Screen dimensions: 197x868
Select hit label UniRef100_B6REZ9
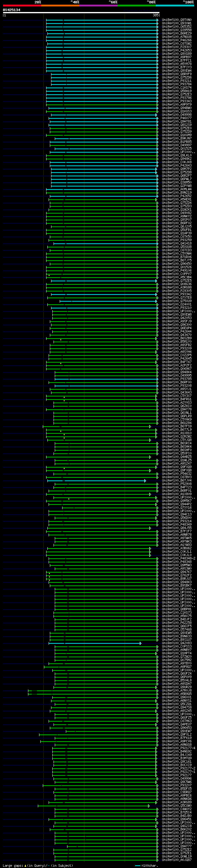[x=177, y=33]
